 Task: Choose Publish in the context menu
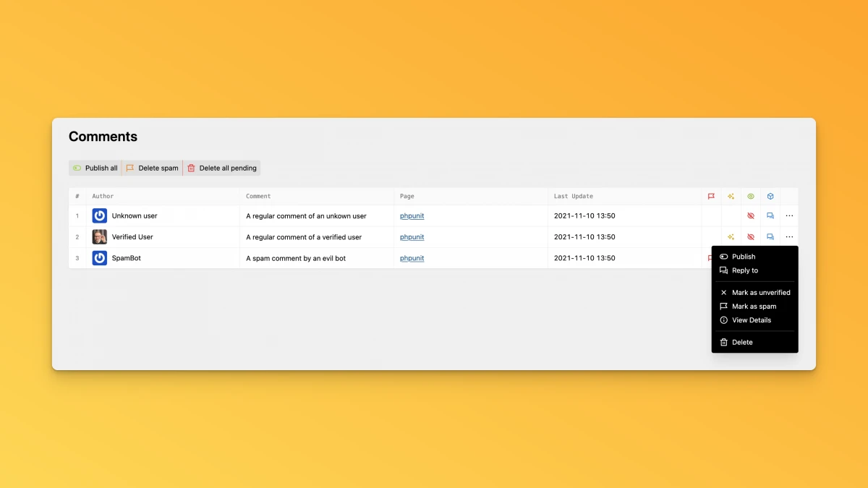pyautogui.click(x=754, y=257)
